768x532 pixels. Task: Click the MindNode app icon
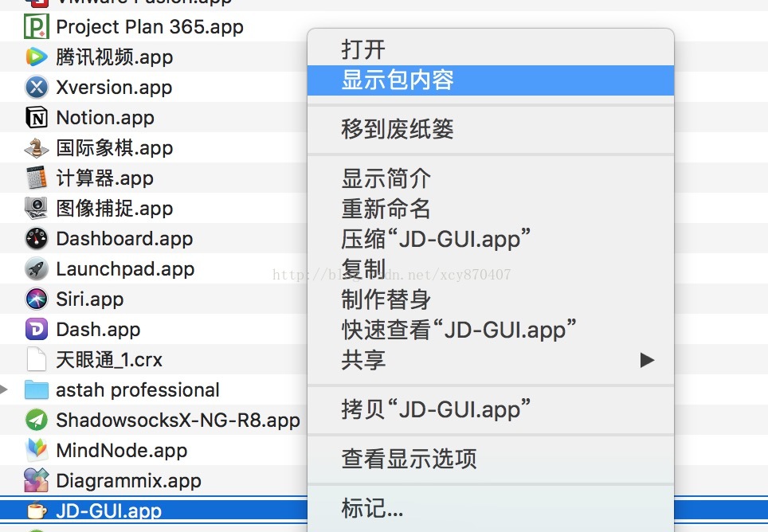(x=36, y=450)
